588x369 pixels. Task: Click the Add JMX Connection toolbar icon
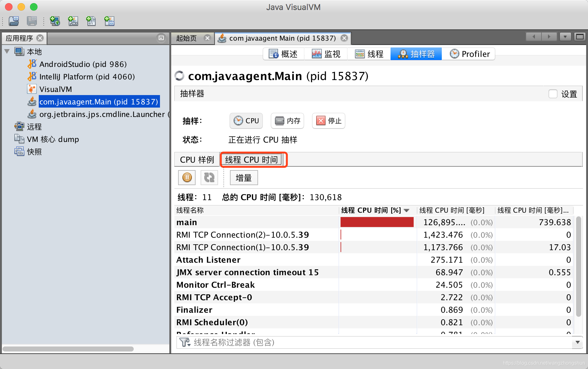(x=73, y=21)
